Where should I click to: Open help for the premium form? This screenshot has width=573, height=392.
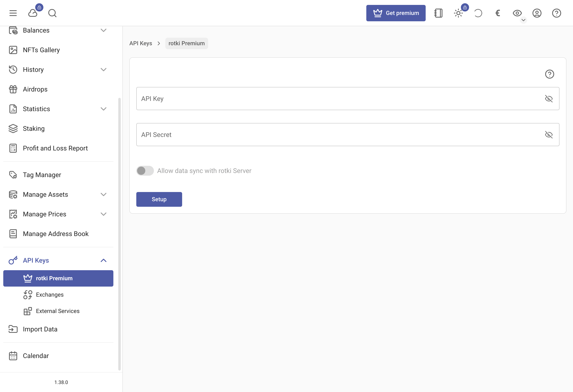pos(549,74)
